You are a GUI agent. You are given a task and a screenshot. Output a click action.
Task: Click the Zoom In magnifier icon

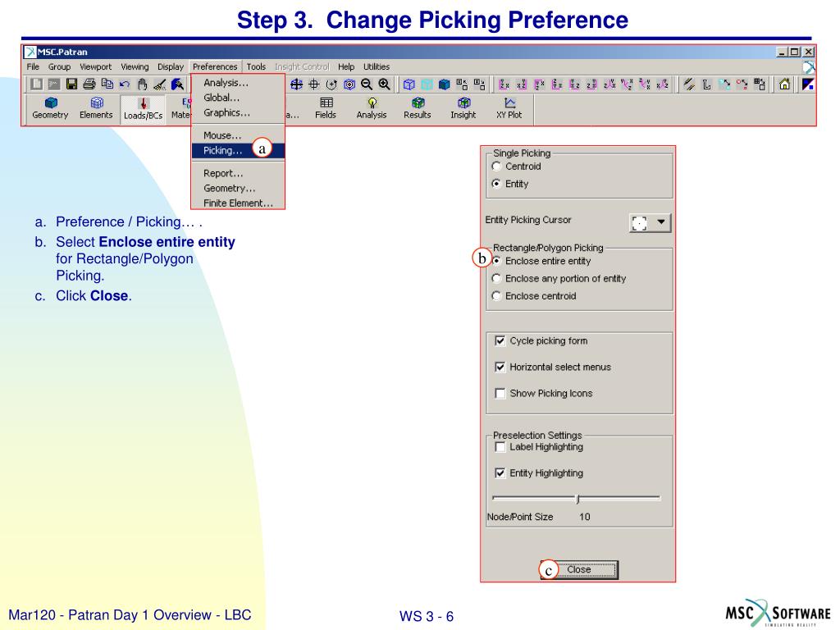click(384, 84)
